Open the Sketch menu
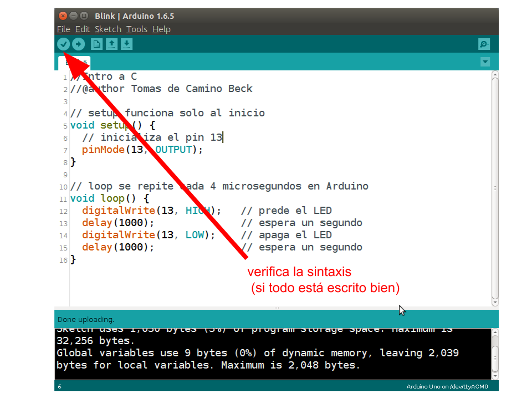This screenshot has width=532, height=399. coord(108,29)
